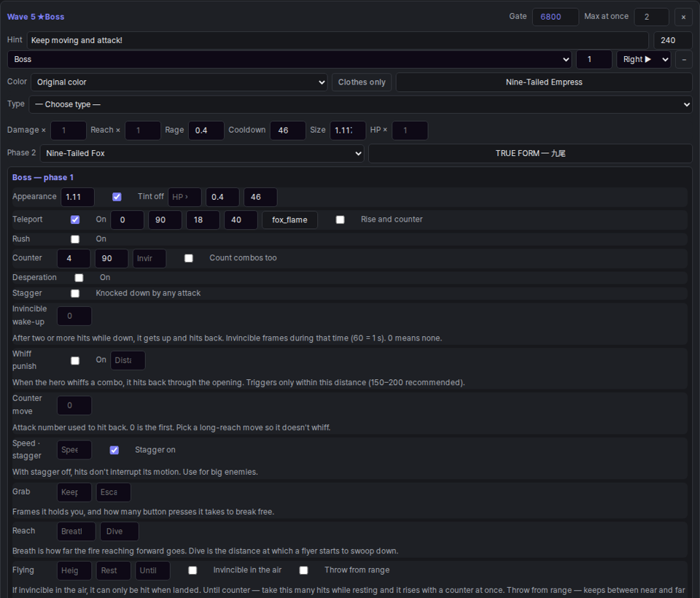Image resolution: width=700 pixels, height=598 pixels.
Task: Enable the Desperation On checkbox
Action: [x=79, y=278]
